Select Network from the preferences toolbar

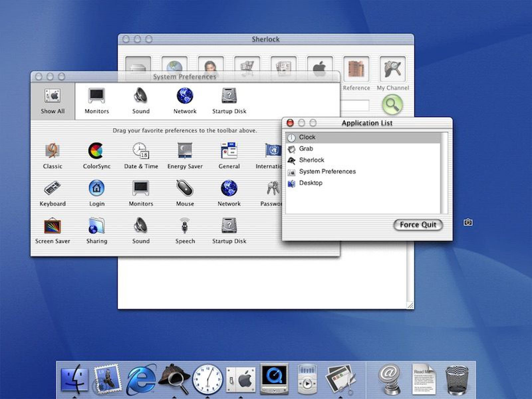pyautogui.click(x=185, y=98)
